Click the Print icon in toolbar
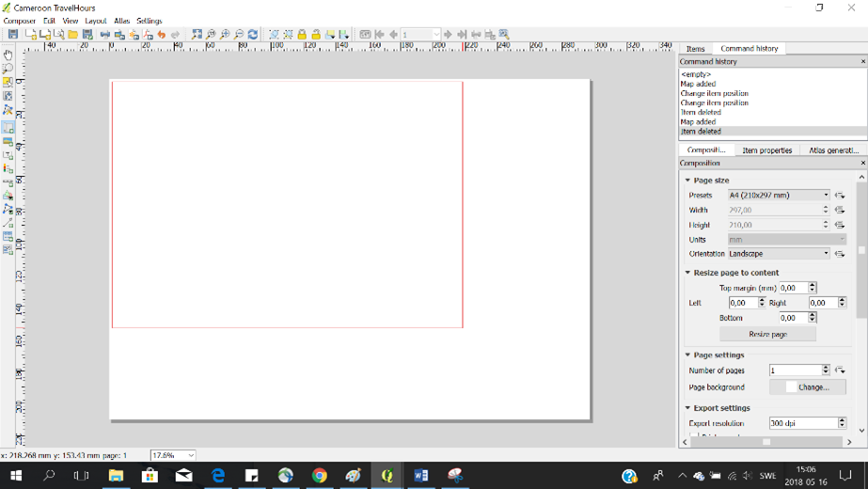Viewport: 868px width, 489px height. coord(105,35)
